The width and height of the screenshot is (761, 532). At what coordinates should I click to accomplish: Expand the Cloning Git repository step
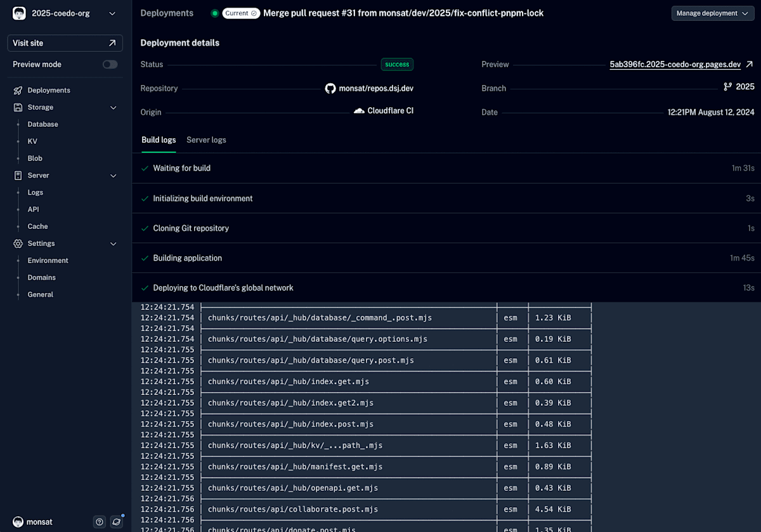tap(446, 228)
